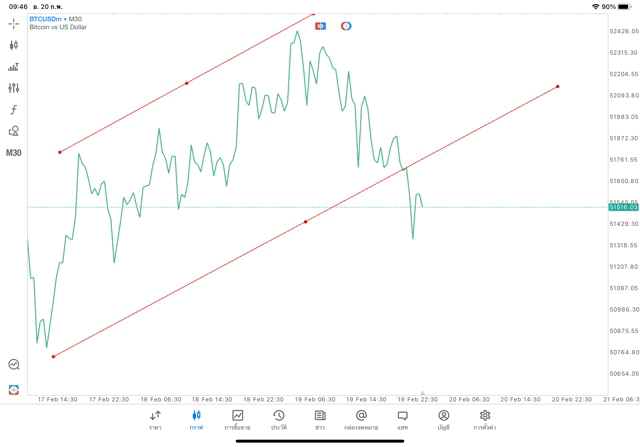
Task: Open chart settings sliders icon
Action: click(14, 88)
